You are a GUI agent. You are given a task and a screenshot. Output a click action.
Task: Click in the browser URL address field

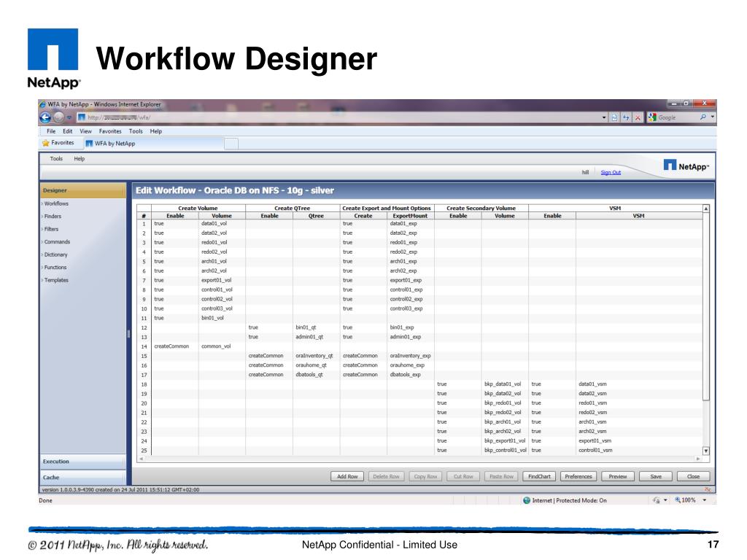click(x=338, y=117)
